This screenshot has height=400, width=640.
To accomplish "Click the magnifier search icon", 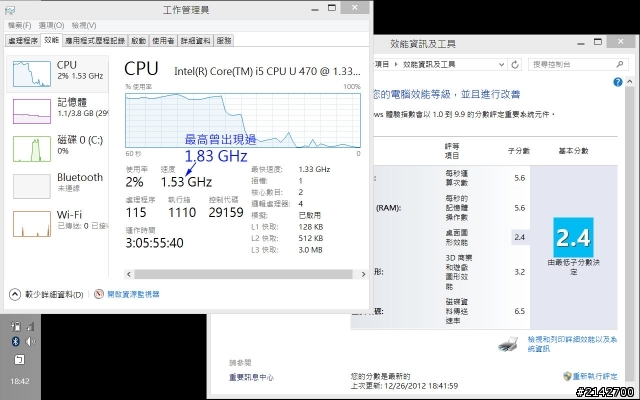I will pos(620,64).
